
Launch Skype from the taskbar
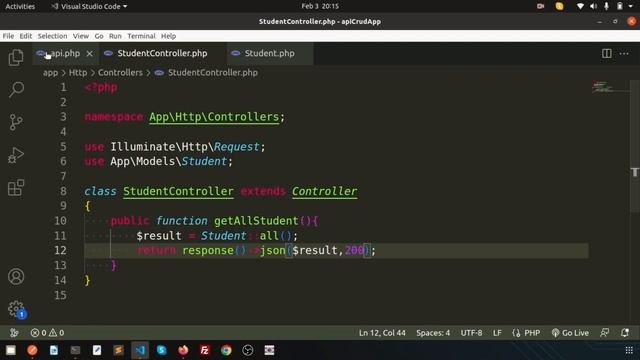[162, 350]
